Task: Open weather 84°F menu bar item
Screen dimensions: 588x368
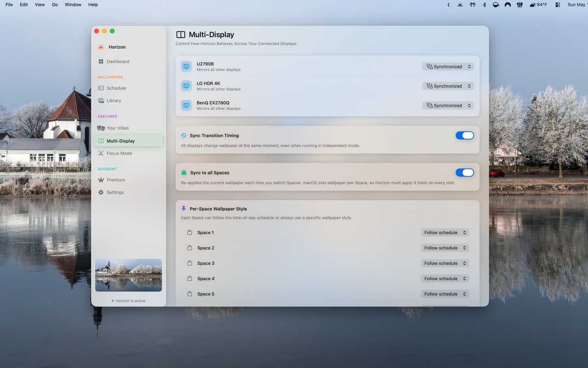Action: pos(538,5)
